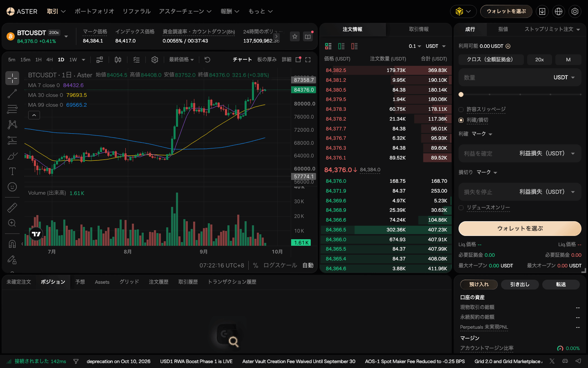This screenshot has width=588, height=368.
Task: Select the text annotation tool
Action: [x=12, y=171]
